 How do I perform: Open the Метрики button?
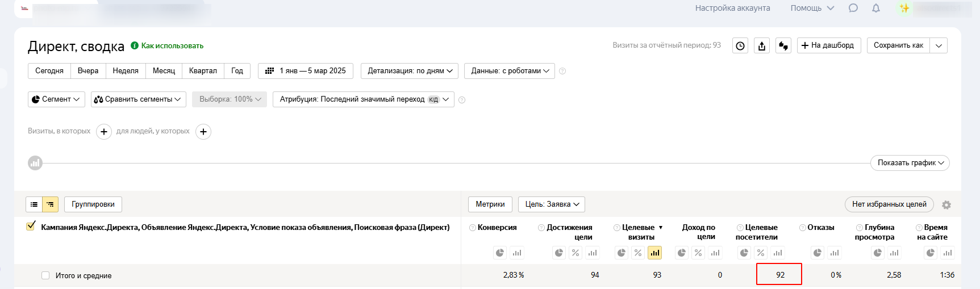[x=490, y=204]
